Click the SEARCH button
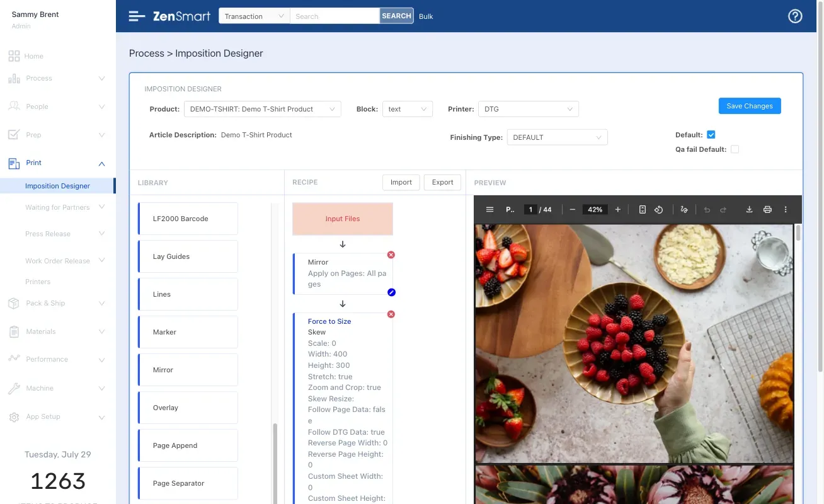824x504 pixels. (x=396, y=16)
